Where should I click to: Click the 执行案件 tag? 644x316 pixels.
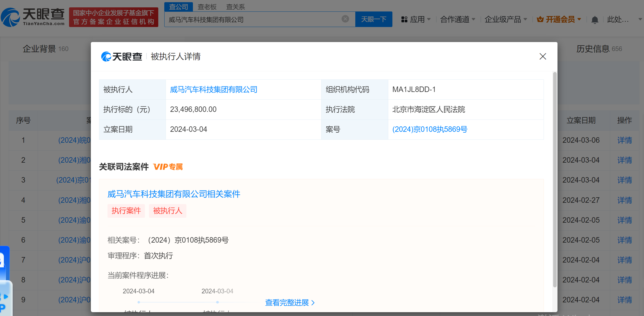[x=126, y=211]
